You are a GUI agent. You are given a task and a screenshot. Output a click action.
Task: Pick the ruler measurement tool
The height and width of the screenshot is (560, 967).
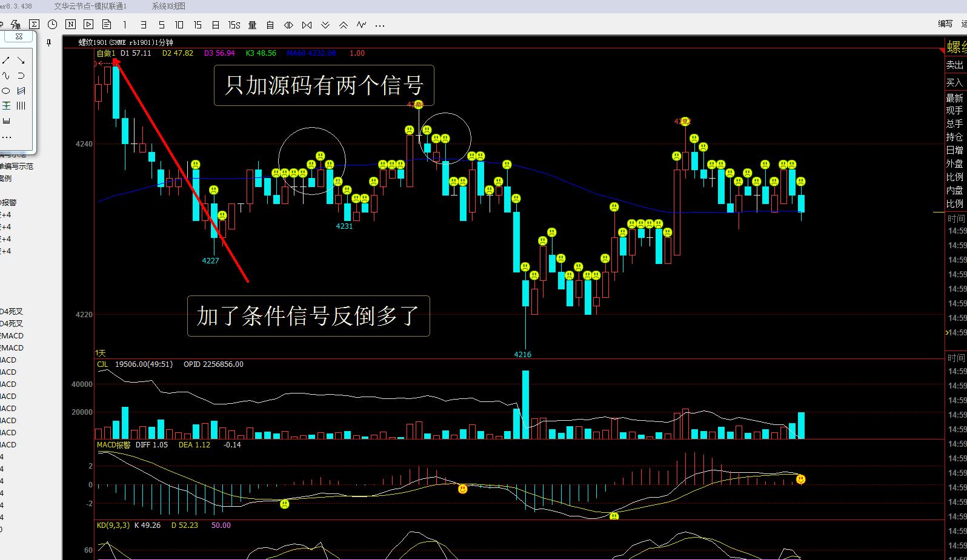pos(6,120)
